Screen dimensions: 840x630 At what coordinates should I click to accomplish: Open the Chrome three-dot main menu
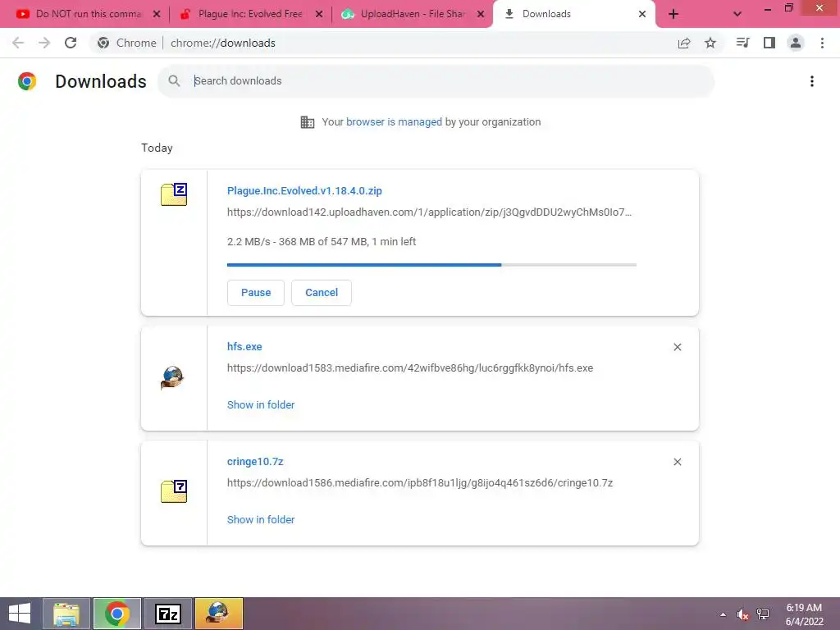(822, 43)
